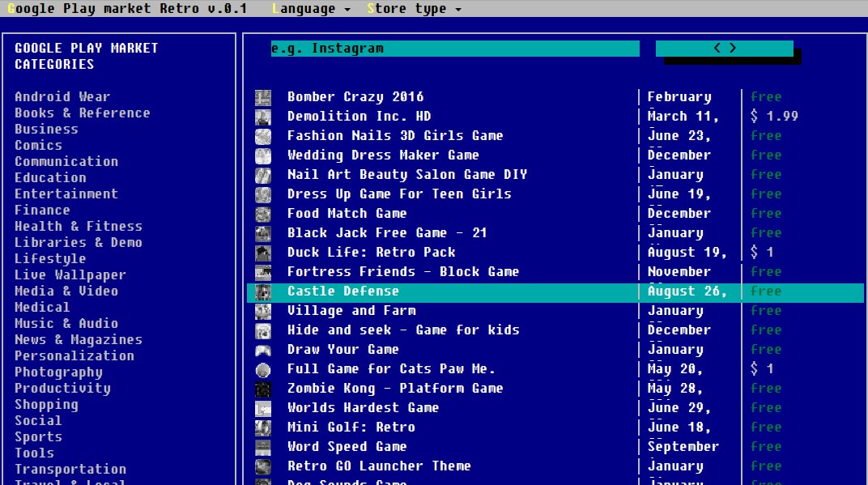Select the Android Wear category
This screenshot has height=485, width=868.
tap(62, 97)
